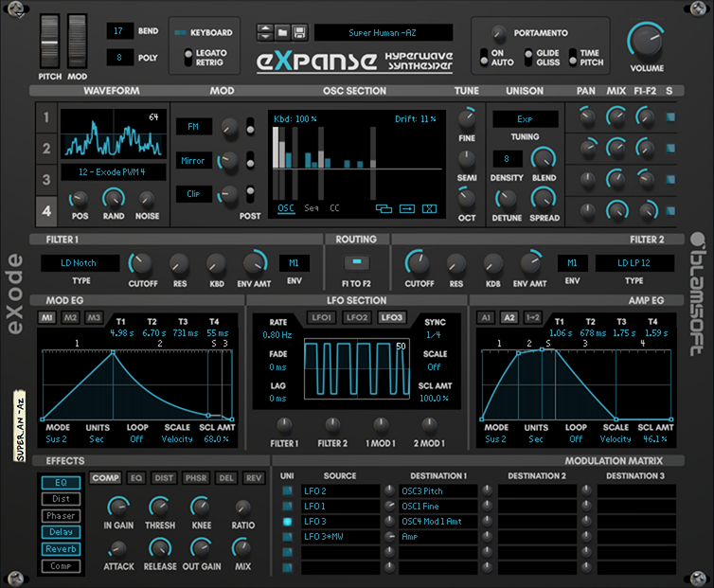Adjust the compressor RATIO knob
Image resolution: width=714 pixels, height=588 pixels.
242,507
